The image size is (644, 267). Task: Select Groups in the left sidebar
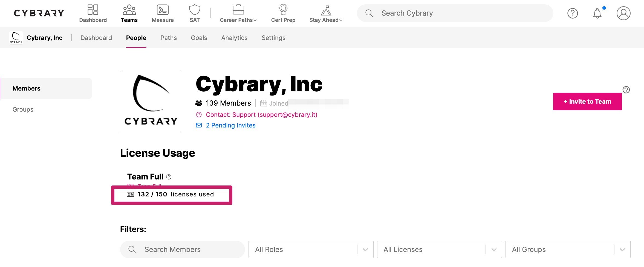coord(23,109)
